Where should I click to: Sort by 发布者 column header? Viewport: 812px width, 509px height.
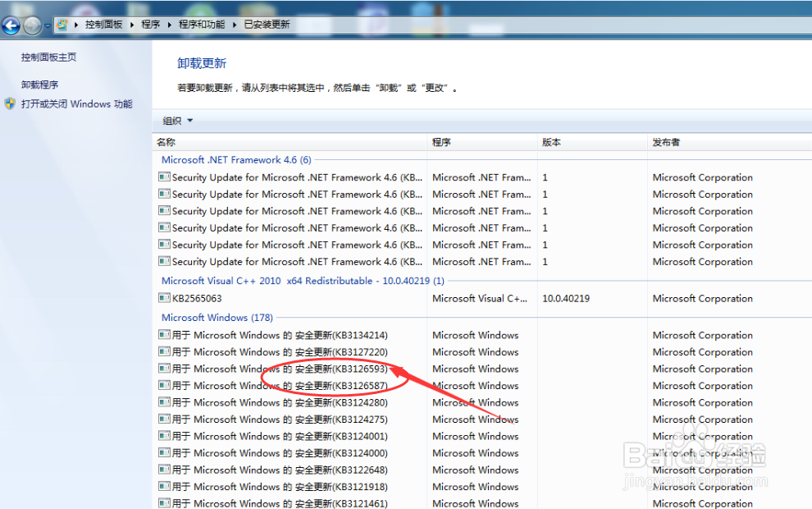pyautogui.click(x=666, y=142)
